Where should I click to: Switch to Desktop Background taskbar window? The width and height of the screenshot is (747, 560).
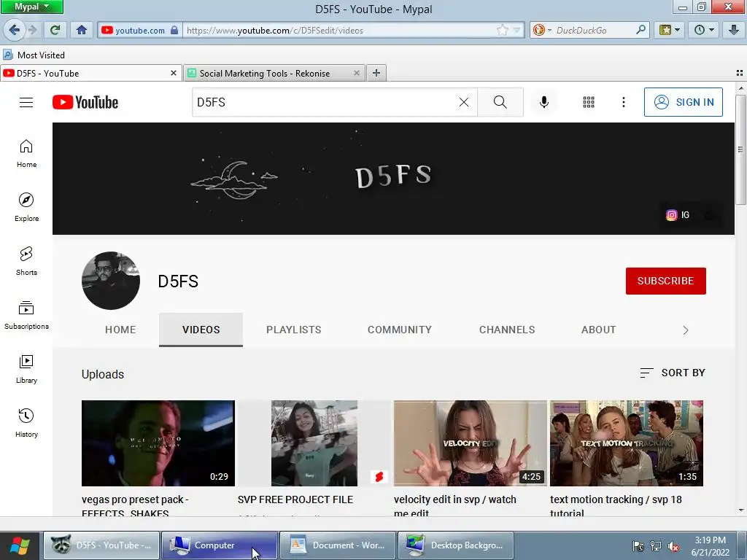pos(455,545)
